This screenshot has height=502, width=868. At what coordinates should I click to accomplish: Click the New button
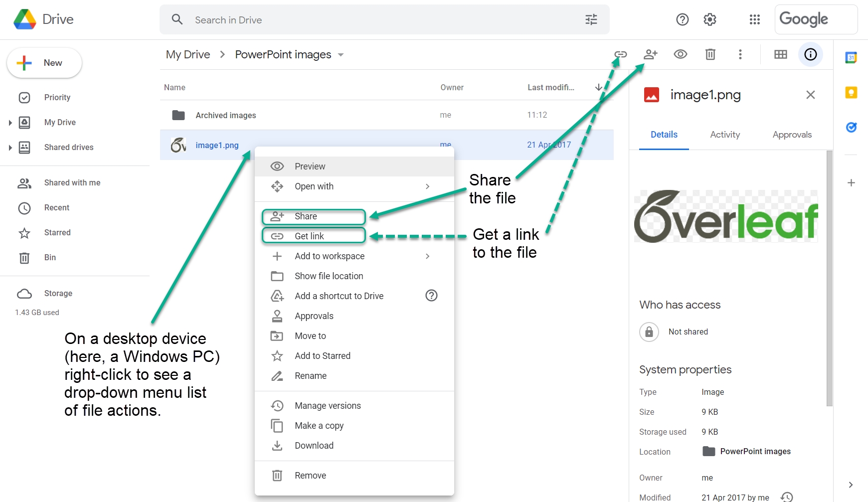(44, 63)
